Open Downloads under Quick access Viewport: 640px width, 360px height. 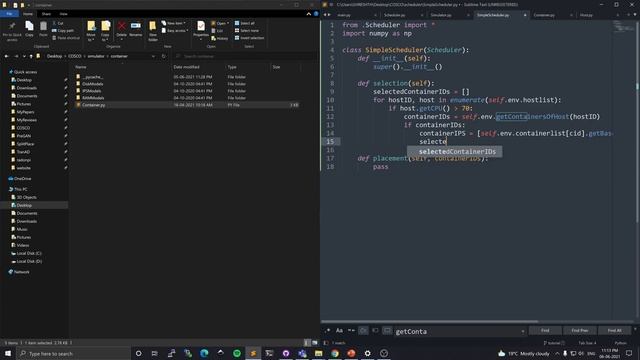[x=27, y=88]
